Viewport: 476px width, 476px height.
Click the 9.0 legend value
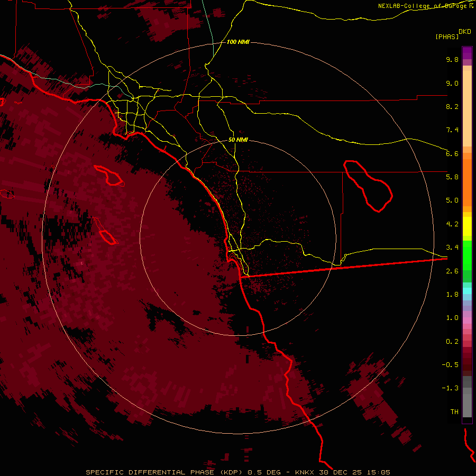452,83
